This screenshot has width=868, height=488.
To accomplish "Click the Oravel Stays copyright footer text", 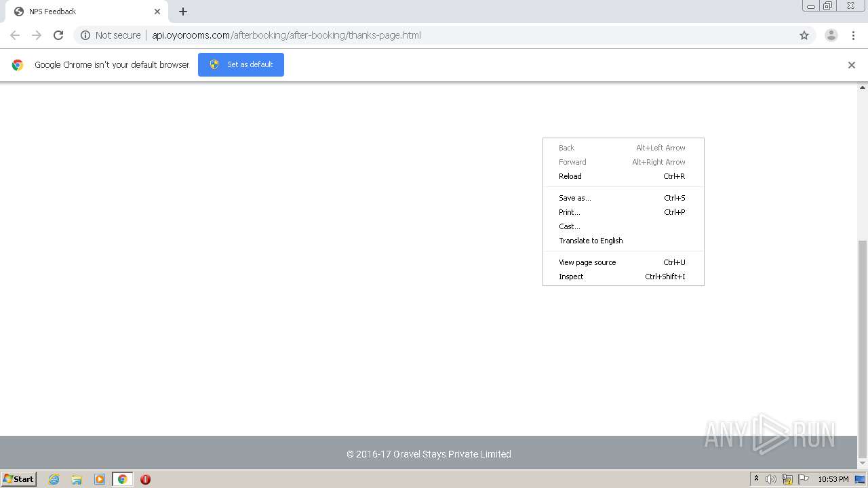I will point(429,454).
